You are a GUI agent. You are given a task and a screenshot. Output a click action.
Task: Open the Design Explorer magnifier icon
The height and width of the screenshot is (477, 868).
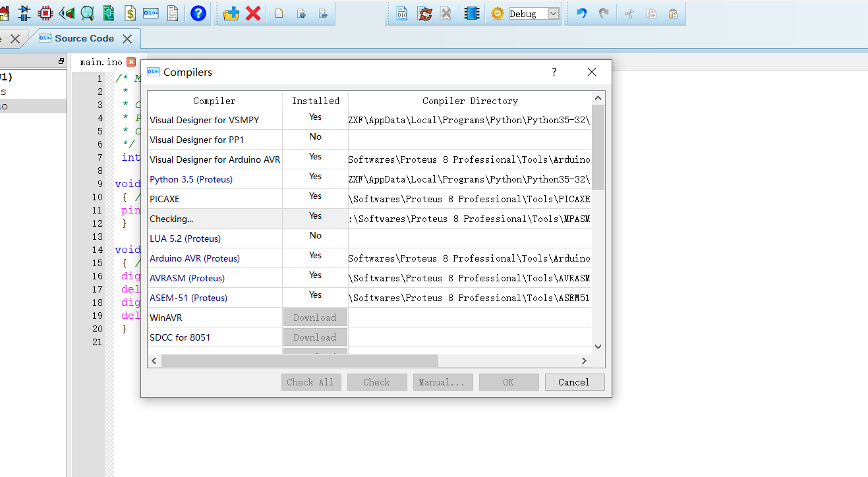(86, 13)
